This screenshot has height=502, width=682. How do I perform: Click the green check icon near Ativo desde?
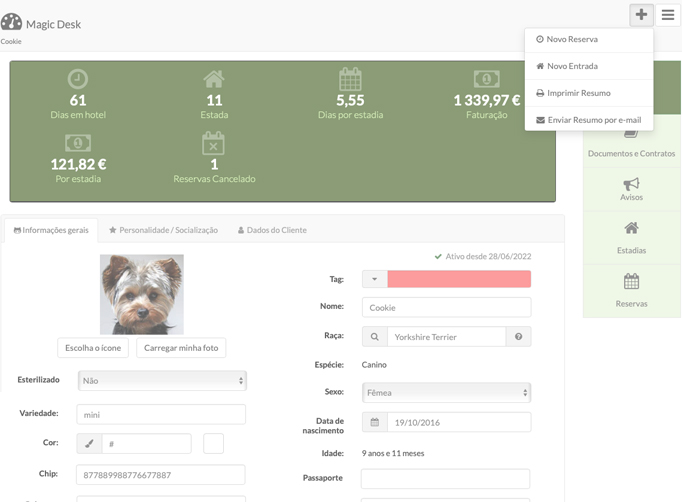[438, 257]
